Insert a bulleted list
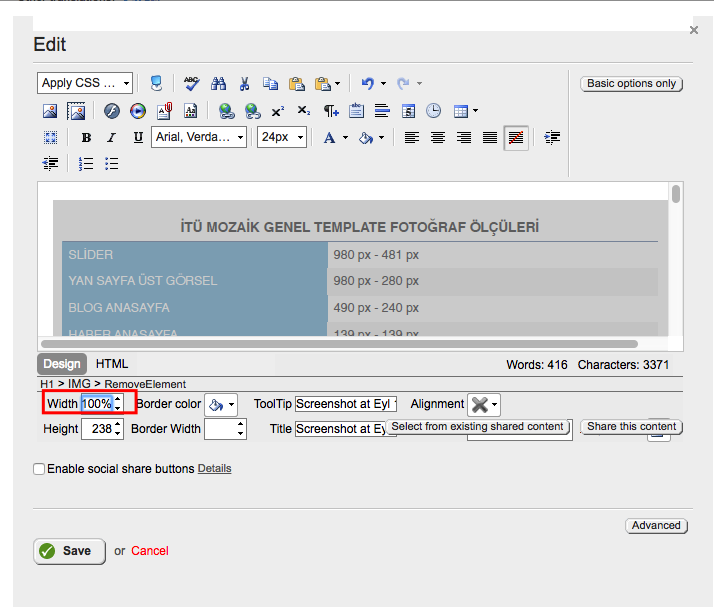 pos(112,163)
